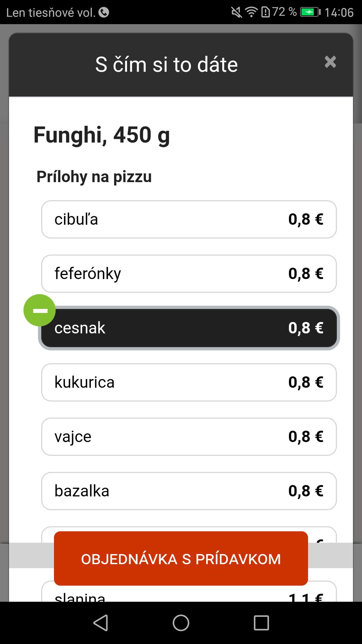
Task: Remove cesnak using the green minus icon
Action: click(x=40, y=310)
